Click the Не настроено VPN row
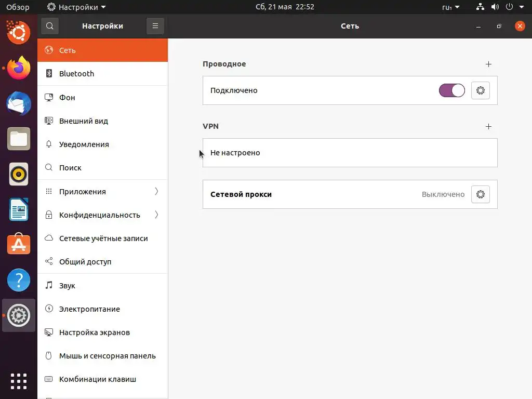 (x=350, y=153)
